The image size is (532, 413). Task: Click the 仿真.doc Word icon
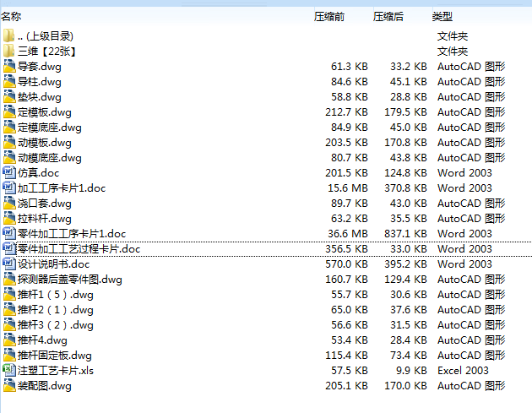click(9, 173)
